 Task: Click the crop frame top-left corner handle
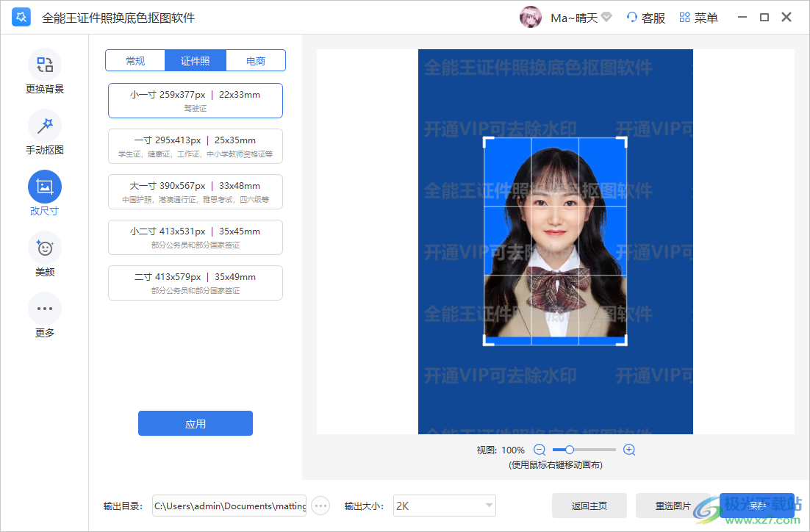pyautogui.click(x=487, y=142)
